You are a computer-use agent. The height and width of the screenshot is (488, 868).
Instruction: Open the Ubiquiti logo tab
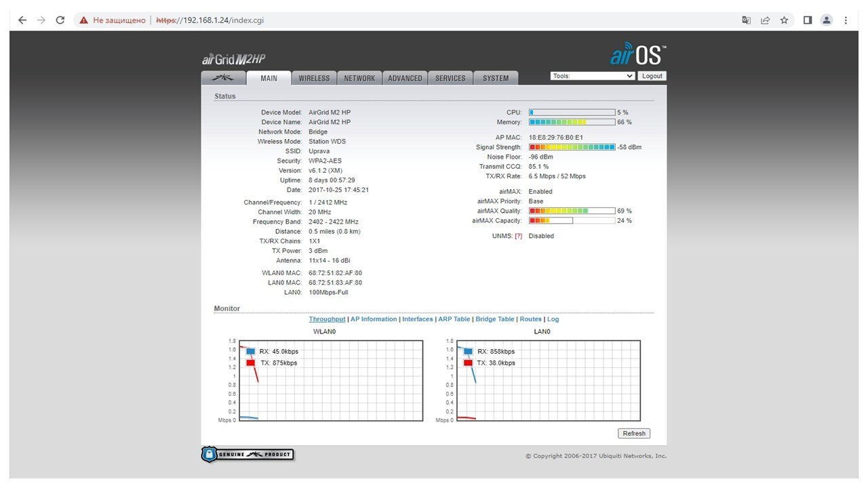(223, 78)
